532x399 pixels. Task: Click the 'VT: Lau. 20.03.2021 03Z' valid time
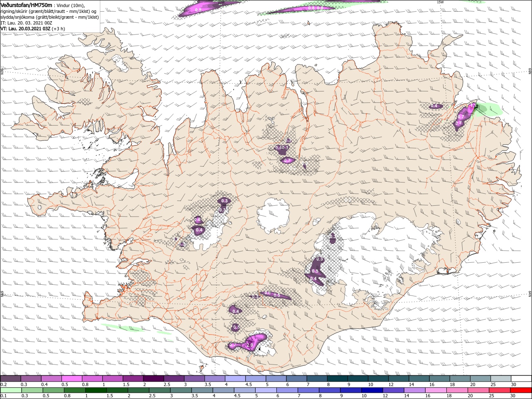pyautogui.click(x=26, y=29)
